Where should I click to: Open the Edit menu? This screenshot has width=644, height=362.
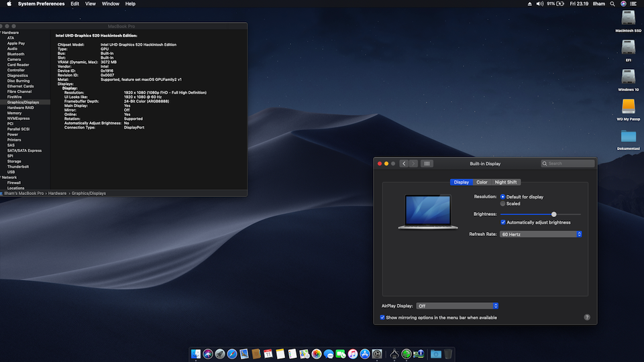pos(74,4)
